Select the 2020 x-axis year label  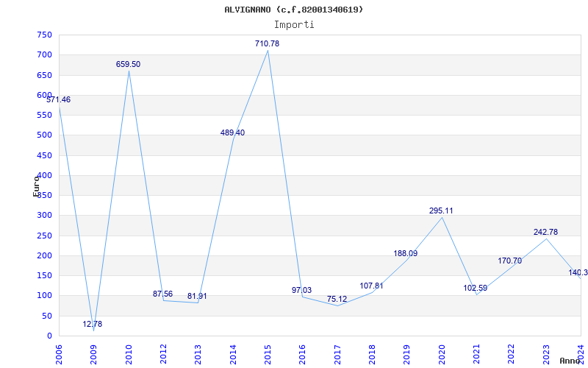(x=442, y=355)
